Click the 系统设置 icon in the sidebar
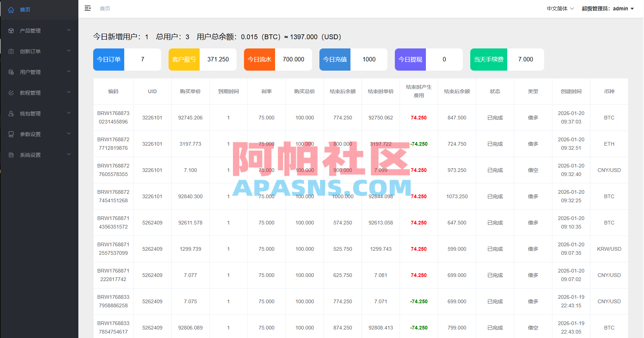Screen dimensions: 644x338 (x=11, y=155)
